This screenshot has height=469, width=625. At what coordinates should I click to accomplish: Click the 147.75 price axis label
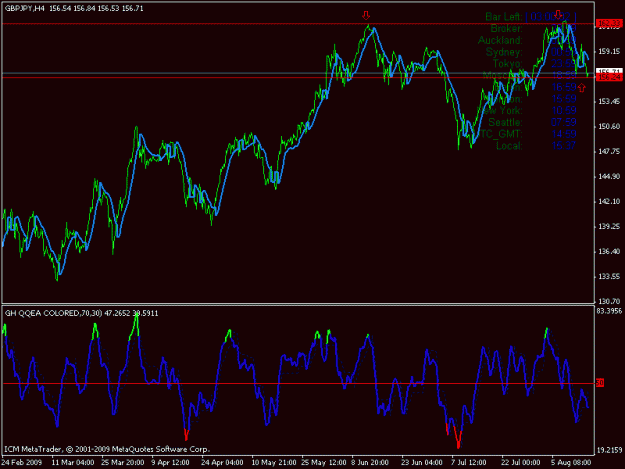pyautogui.click(x=609, y=151)
